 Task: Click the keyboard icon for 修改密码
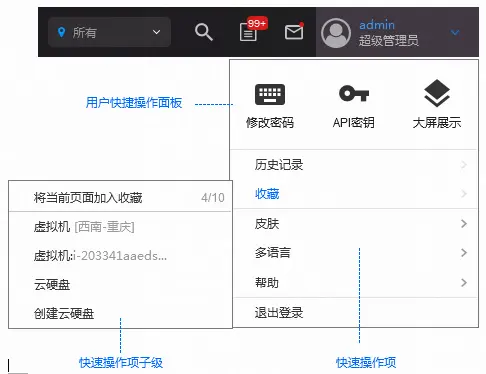click(270, 95)
